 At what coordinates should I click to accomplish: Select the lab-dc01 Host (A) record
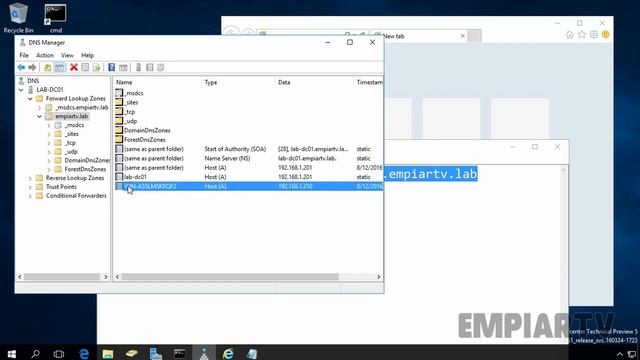[x=248, y=177]
